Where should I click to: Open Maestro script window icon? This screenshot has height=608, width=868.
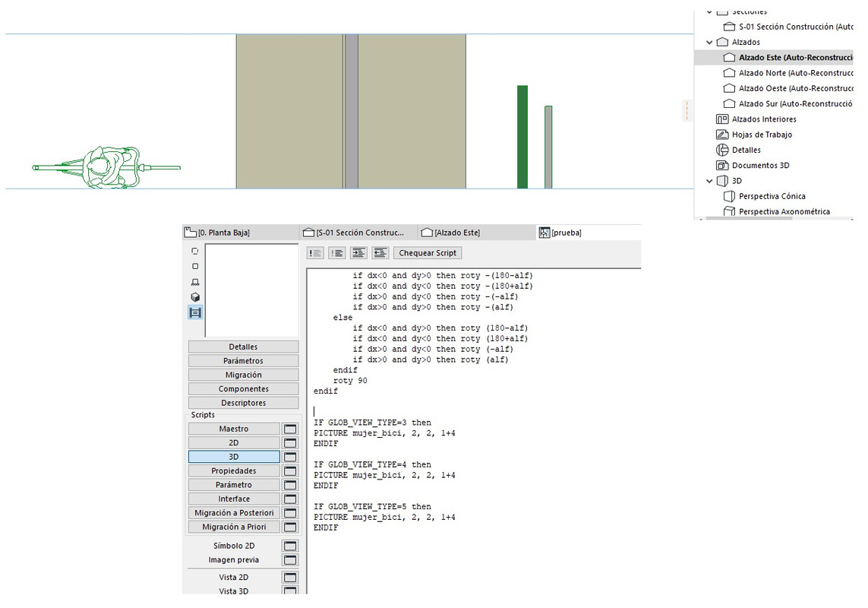tap(290, 429)
